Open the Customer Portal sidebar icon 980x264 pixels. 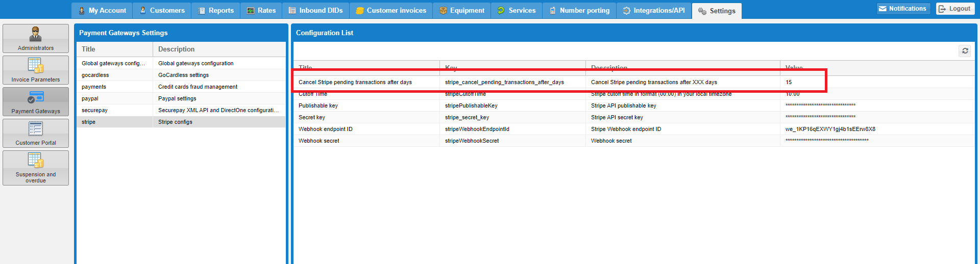[36, 133]
